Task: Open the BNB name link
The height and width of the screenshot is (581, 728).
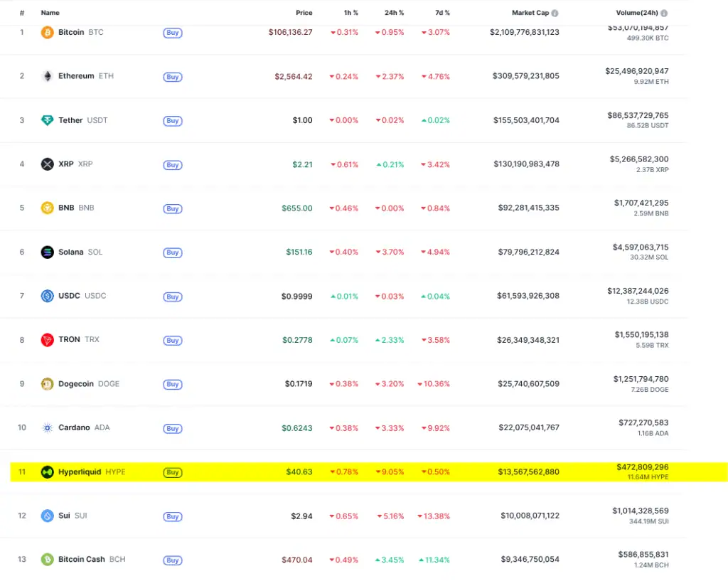Action: point(76,208)
